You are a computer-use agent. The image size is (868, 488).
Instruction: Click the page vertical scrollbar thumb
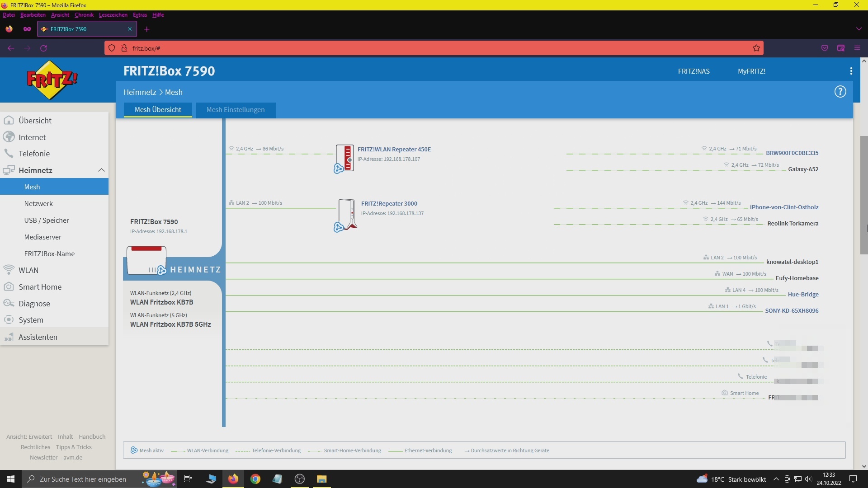pos(864,194)
